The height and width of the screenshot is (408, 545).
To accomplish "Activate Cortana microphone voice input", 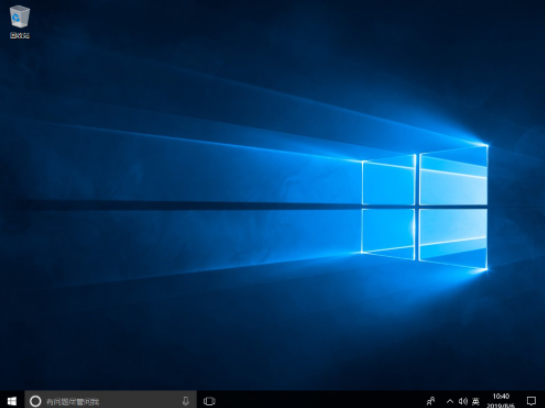I will [186, 401].
